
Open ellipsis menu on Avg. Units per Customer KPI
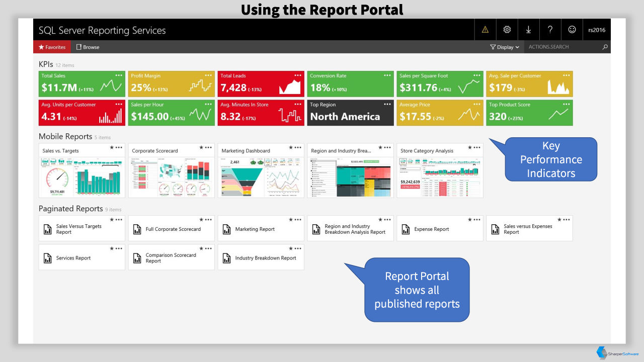coord(119,105)
